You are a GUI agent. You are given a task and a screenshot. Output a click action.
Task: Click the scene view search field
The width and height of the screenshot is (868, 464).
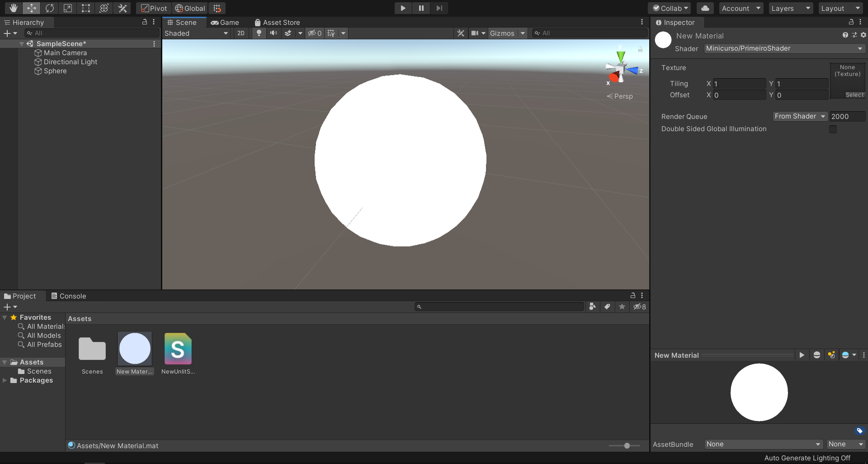coord(590,33)
